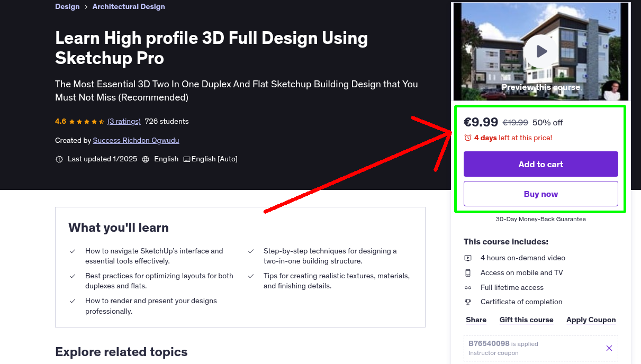Remove applied coupon B76540098 with X icon
The image size is (641, 364).
coord(609,348)
